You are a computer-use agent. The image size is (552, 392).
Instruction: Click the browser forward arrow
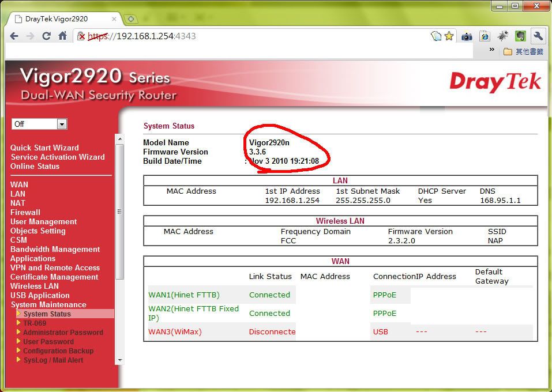coord(30,36)
